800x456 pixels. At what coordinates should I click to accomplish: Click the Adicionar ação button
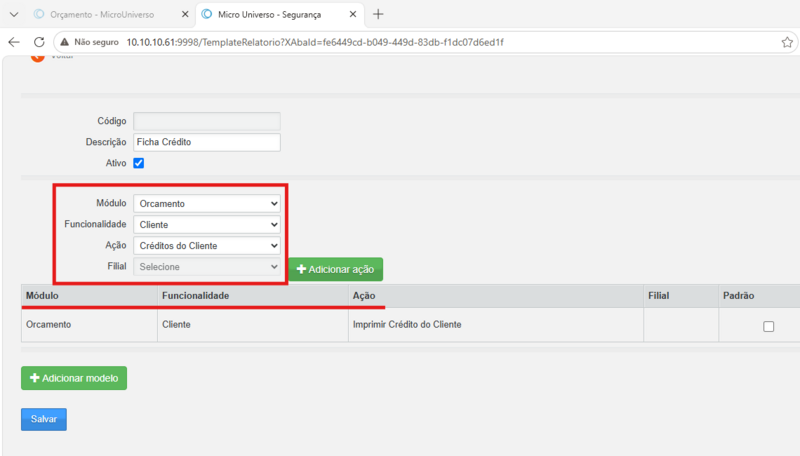(x=336, y=269)
